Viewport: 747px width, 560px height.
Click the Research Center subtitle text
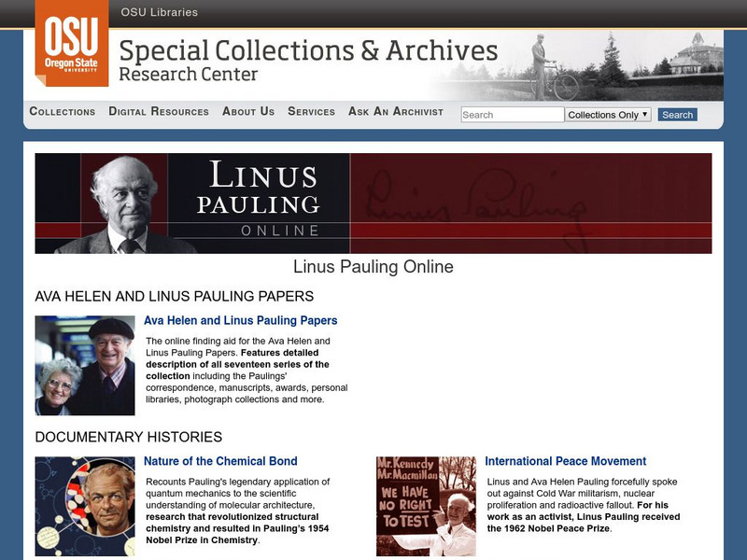tap(189, 75)
